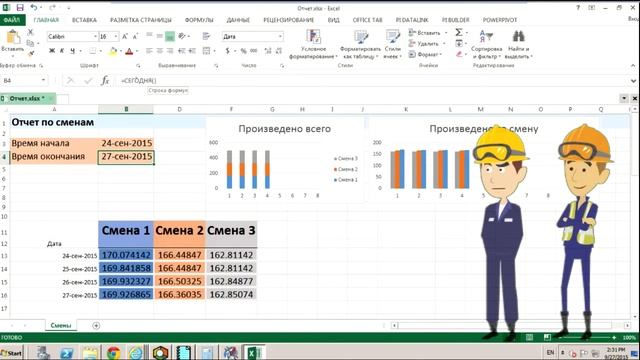This screenshot has height=360, width=640.
Task: Click the AutoSum sigma icon
Action: [x=459, y=32]
